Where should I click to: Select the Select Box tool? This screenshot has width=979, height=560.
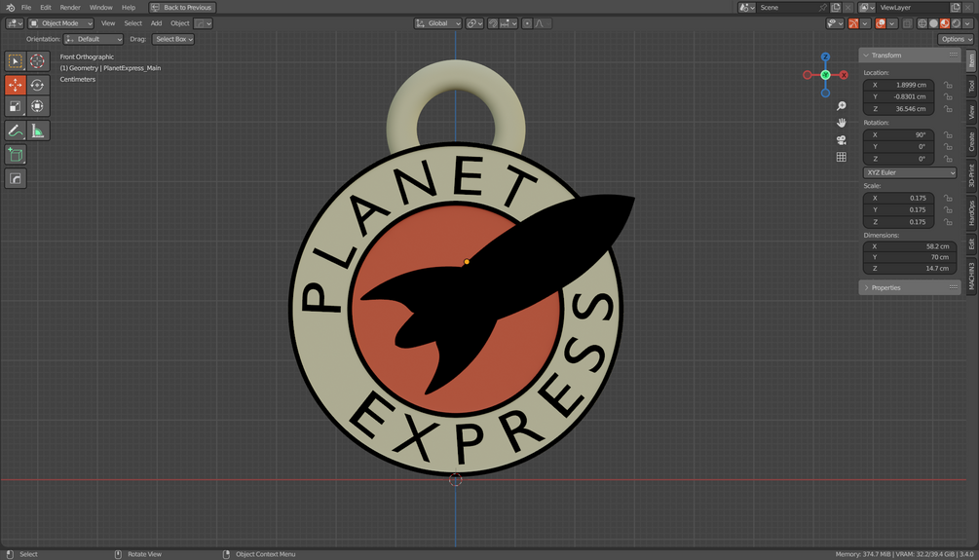(15, 61)
